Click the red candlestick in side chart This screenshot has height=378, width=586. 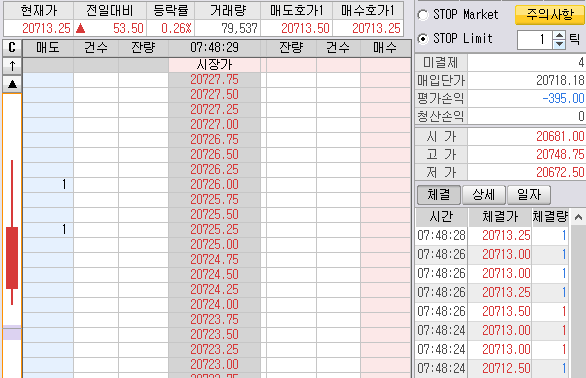tap(12, 258)
